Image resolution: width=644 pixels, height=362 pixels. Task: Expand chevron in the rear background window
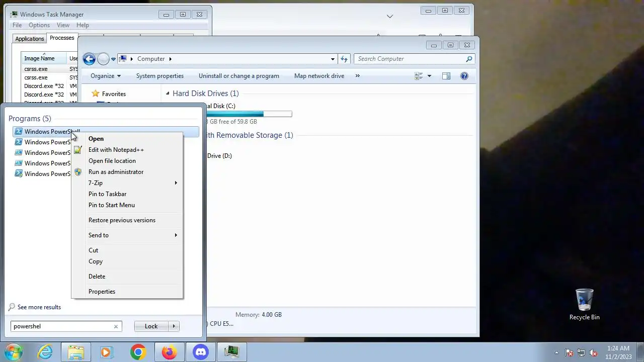point(390,17)
